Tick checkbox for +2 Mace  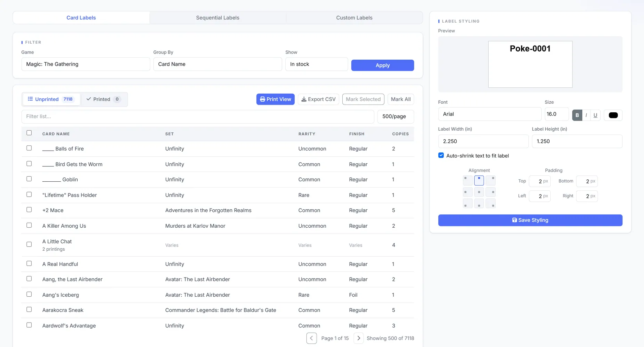pos(29,210)
